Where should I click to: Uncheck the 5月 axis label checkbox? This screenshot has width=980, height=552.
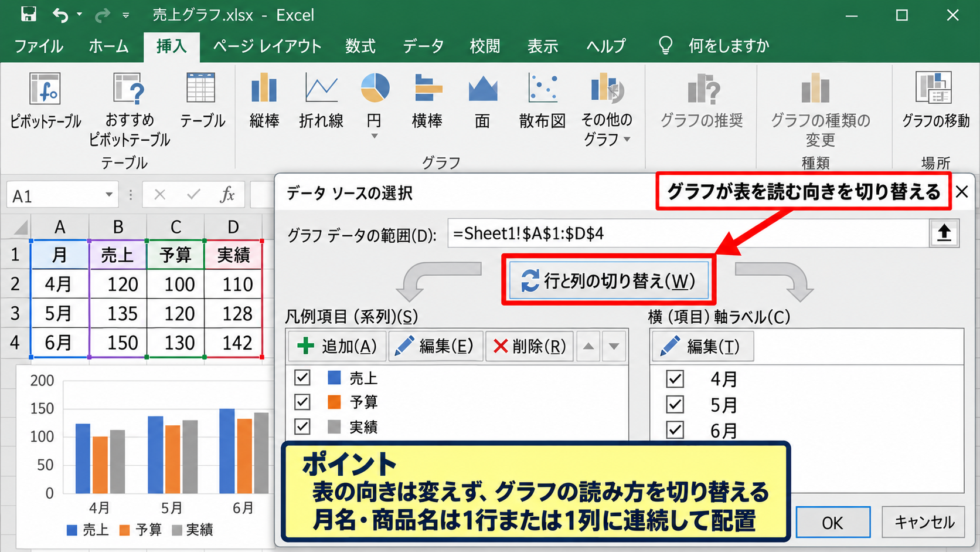coord(675,405)
